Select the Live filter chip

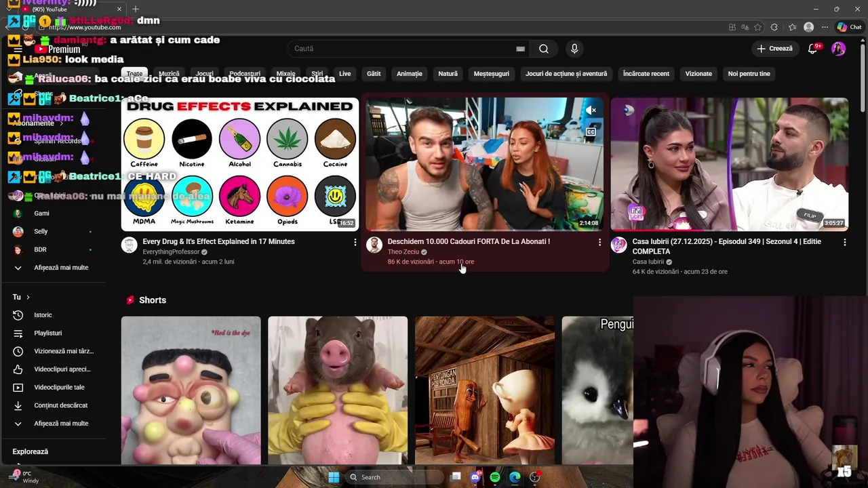pos(345,73)
